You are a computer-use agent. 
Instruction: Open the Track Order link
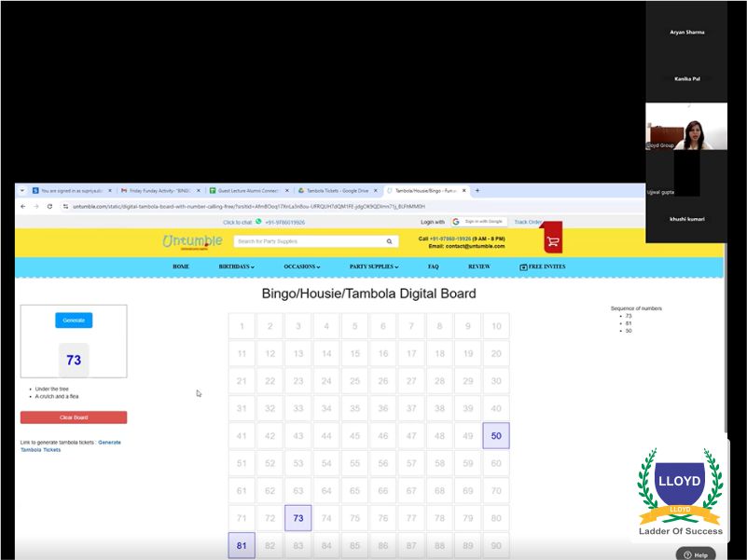pos(528,222)
